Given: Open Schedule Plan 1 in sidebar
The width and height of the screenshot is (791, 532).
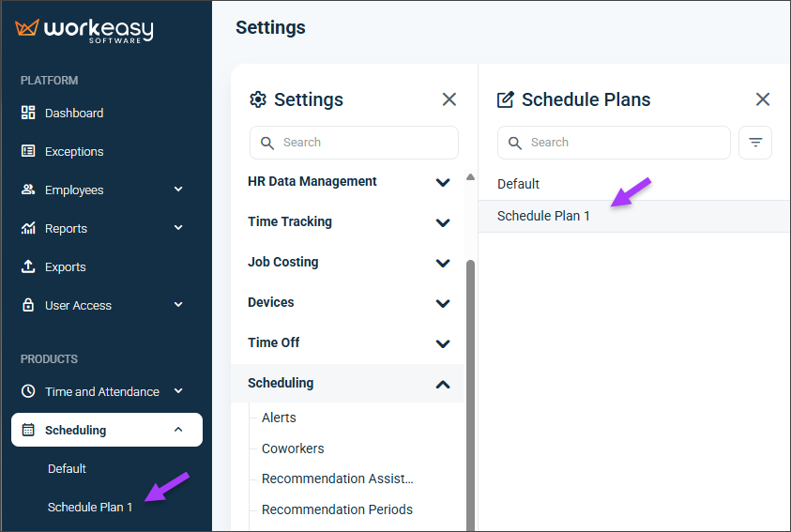Looking at the screenshot, I should point(90,507).
